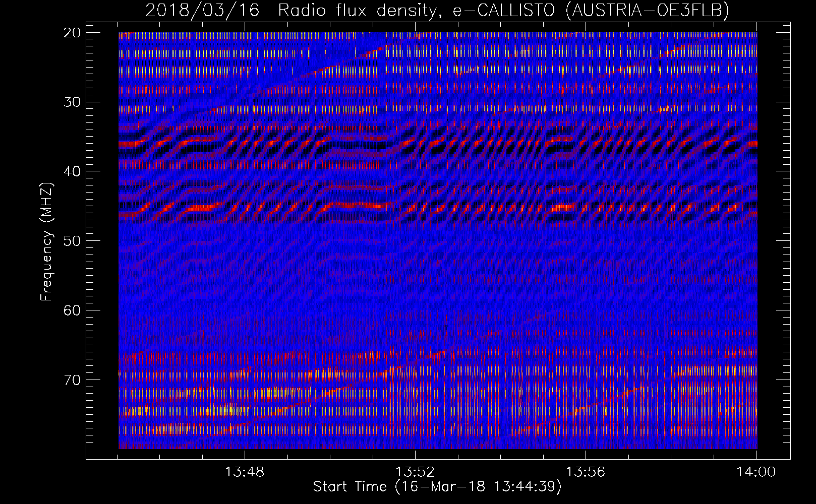The width and height of the screenshot is (816, 504).
Task: Select the frequency axis label '70'
Action: click(72, 380)
